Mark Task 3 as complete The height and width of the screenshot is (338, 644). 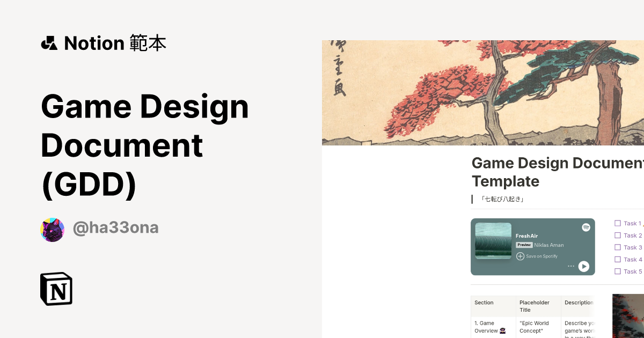click(x=617, y=247)
